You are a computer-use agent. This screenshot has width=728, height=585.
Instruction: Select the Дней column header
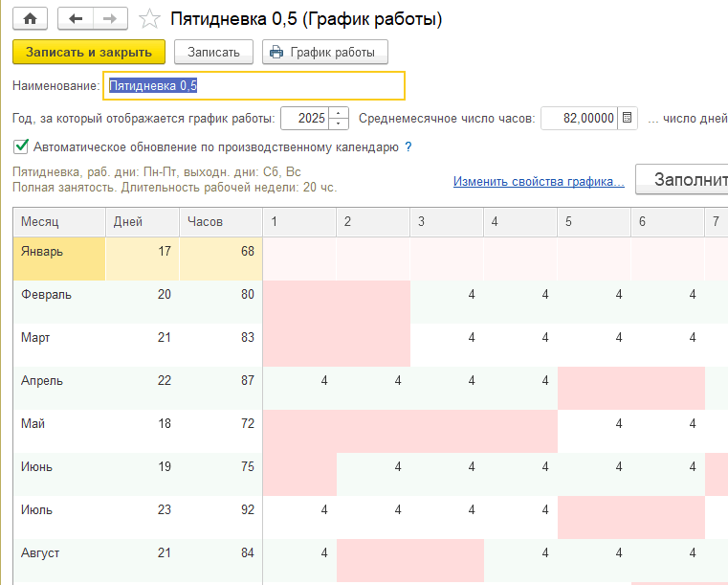143,221
